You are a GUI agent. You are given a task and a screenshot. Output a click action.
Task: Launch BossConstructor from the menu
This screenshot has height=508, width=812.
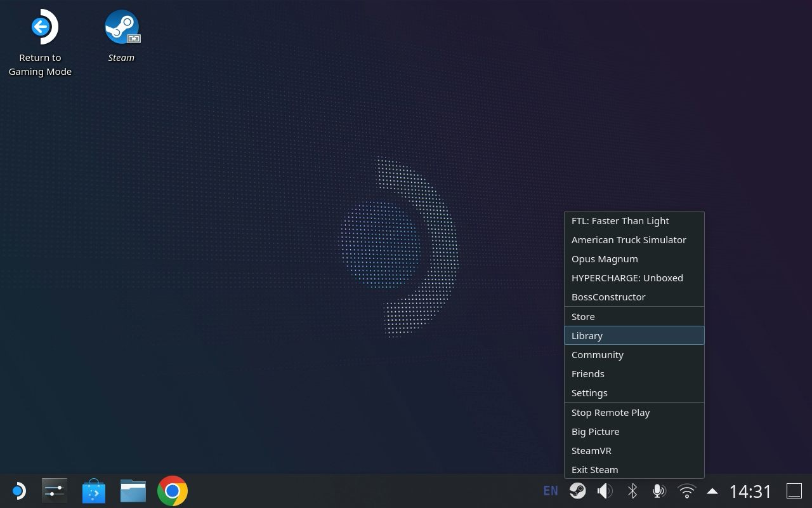pos(634,297)
